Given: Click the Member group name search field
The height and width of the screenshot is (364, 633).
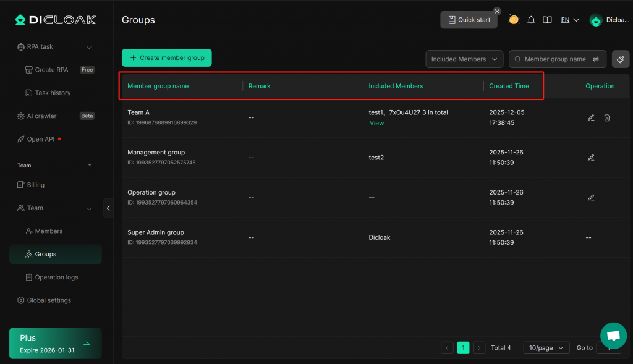Looking at the screenshot, I should coord(554,59).
